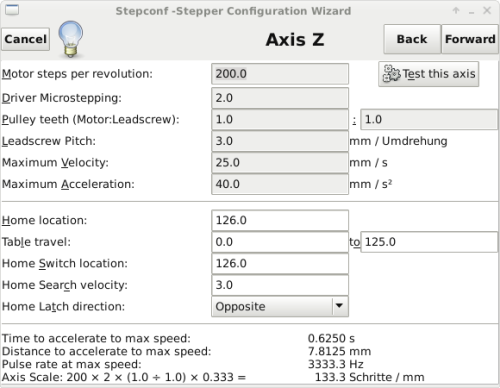Screen dimensions: 500x388
Task: Click into the Driver Microstepping field
Action: coord(280,98)
